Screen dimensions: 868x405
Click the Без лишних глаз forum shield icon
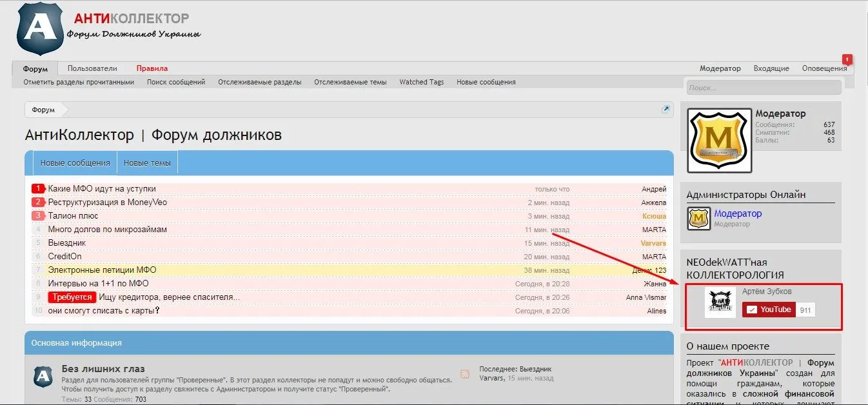43,377
